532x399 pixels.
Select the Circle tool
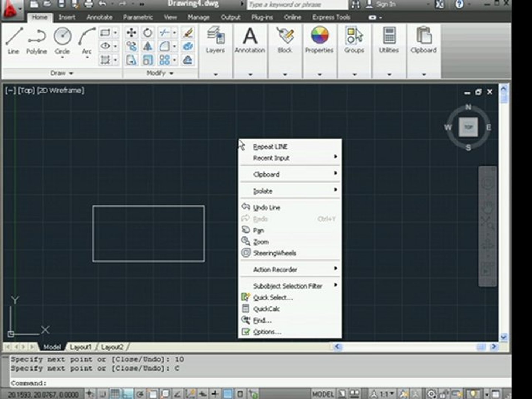pyautogui.click(x=62, y=41)
